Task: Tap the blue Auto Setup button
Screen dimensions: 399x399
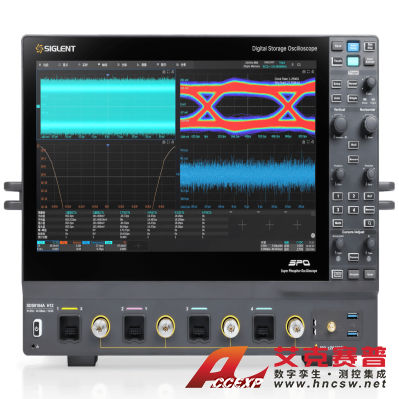Action: point(353,46)
